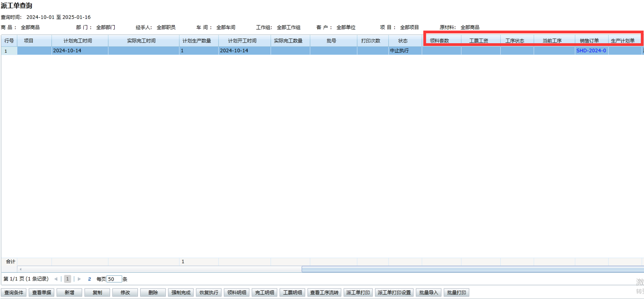Go to next page arrow
The width and height of the screenshot is (644, 299).
(x=79, y=279)
